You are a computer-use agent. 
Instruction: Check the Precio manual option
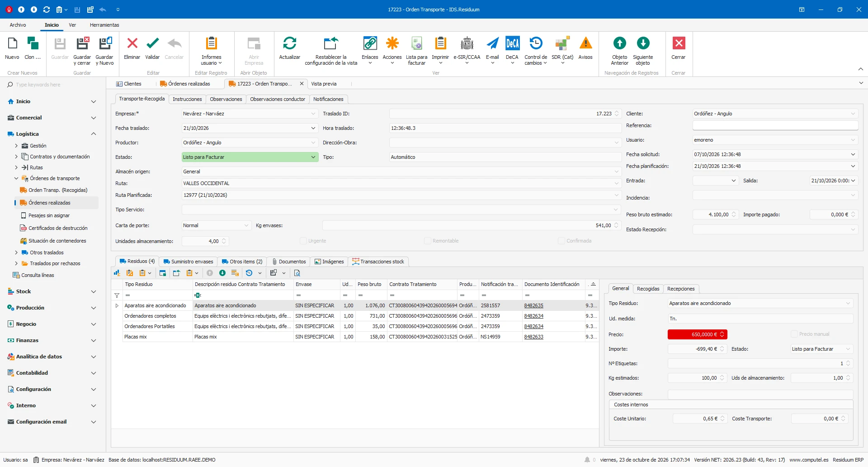pos(794,334)
